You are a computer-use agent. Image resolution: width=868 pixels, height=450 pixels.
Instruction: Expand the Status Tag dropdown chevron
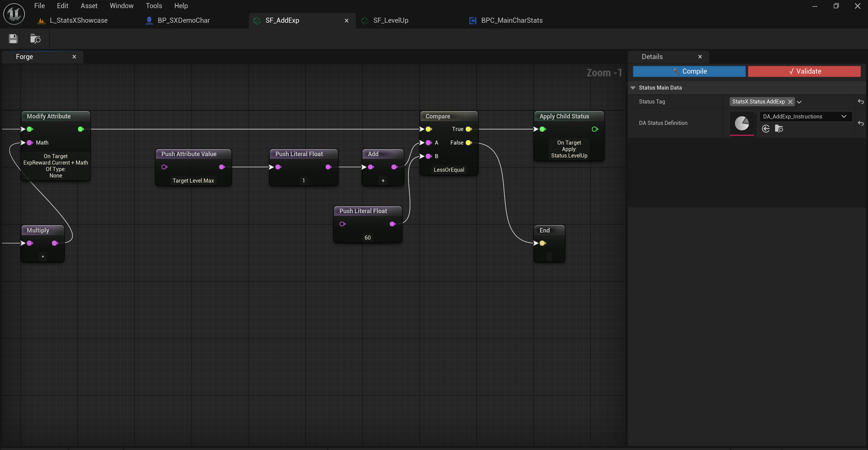[x=799, y=102]
